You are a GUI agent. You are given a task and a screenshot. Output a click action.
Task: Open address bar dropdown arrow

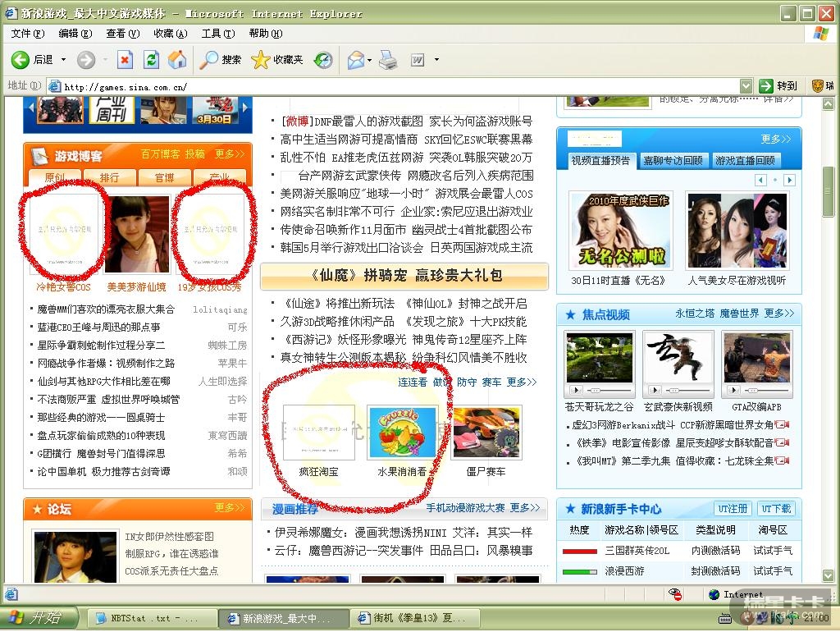(746, 85)
